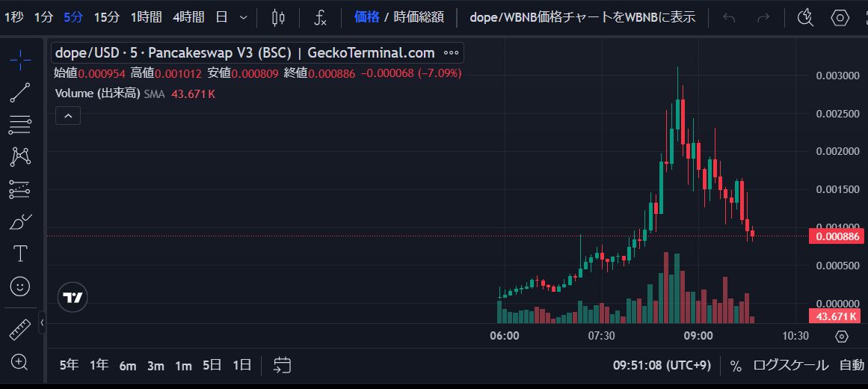Open the price scale settings gear
The image size is (868, 389).
coord(841,337)
